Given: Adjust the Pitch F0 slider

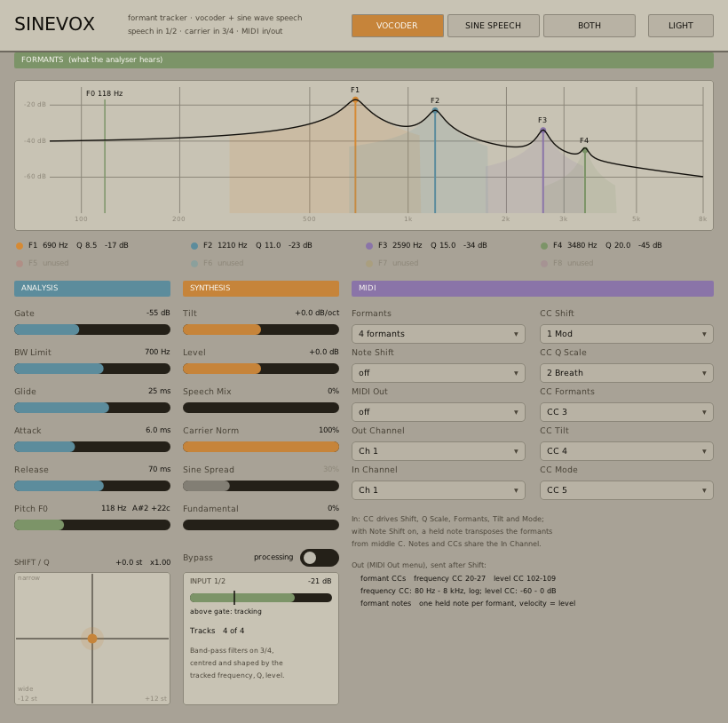Looking at the screenshot, I should (92, 525).
